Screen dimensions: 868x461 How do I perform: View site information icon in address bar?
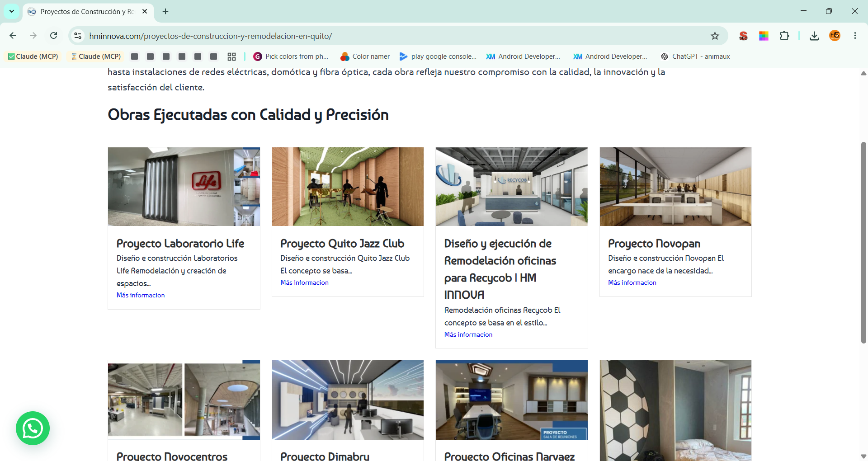78,36
